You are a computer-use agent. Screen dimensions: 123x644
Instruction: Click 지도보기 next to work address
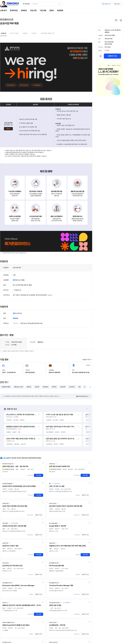pos(51,295)
